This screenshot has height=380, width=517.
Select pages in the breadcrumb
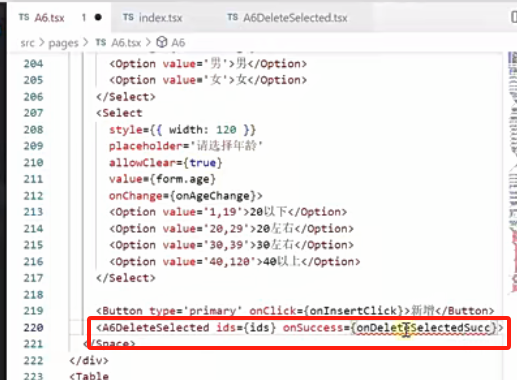(x=63, y=43)
